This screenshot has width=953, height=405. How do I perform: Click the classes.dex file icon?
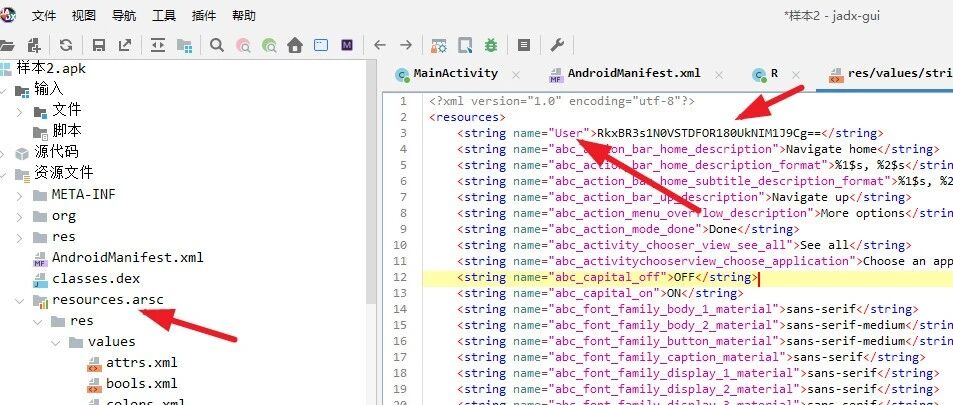tap(40, 280)
